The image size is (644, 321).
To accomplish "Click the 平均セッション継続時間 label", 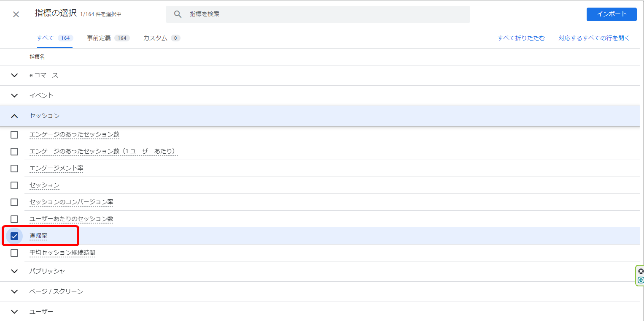I will click(62, 253).
